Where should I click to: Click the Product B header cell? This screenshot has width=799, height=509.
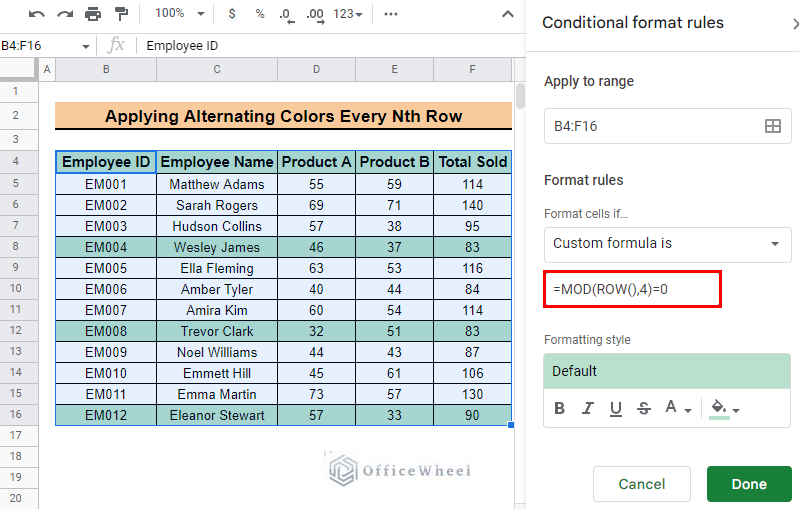tap(394, 162)
